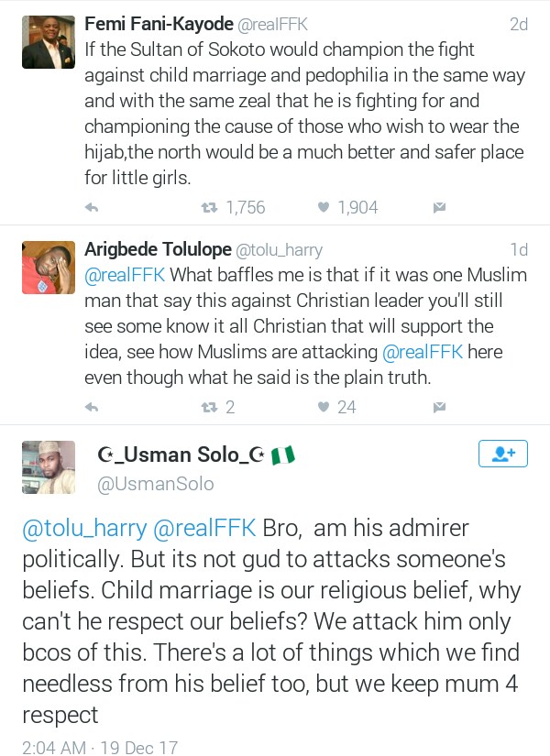Screen dimensions: 550x756
Task: Like Femi Fani-Kayode's tweet
Action: (323, 208)
